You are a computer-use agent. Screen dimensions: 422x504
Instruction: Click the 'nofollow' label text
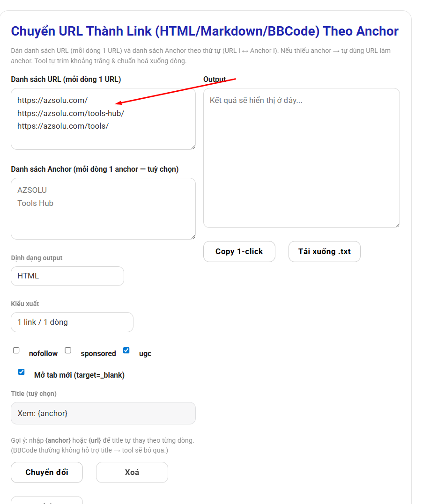click(44, 354)
